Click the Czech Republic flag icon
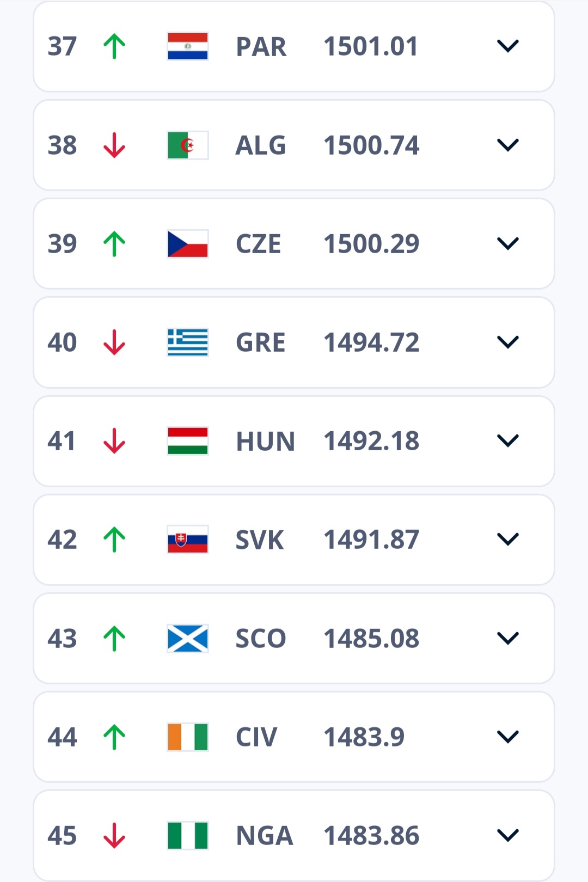 tap(188, 243)
